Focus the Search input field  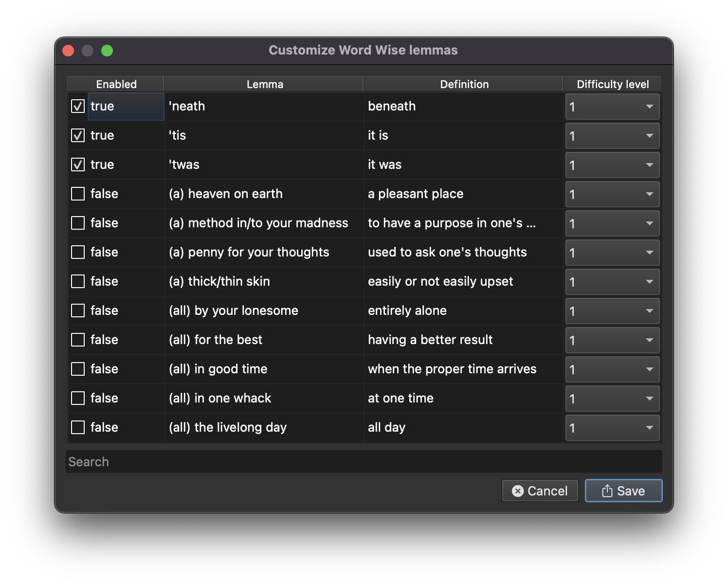click(x=364, y=462)
